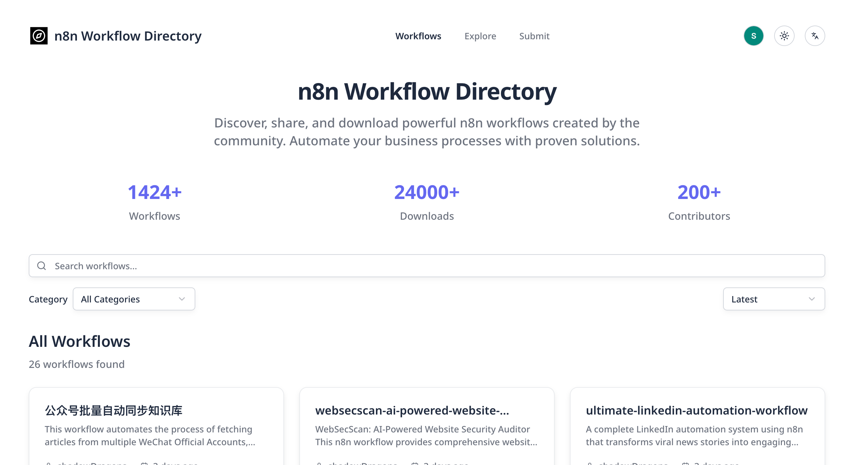Select the Workflows navigation item
Image resolution: width=868 pixels, height=465 pixels.
click(418, 36)
